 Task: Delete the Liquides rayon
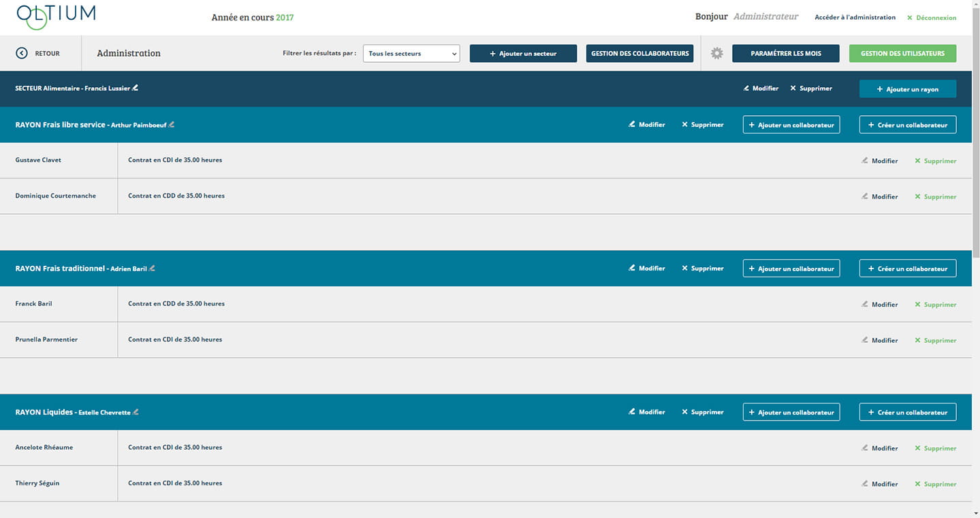click(x=703, y=412)
